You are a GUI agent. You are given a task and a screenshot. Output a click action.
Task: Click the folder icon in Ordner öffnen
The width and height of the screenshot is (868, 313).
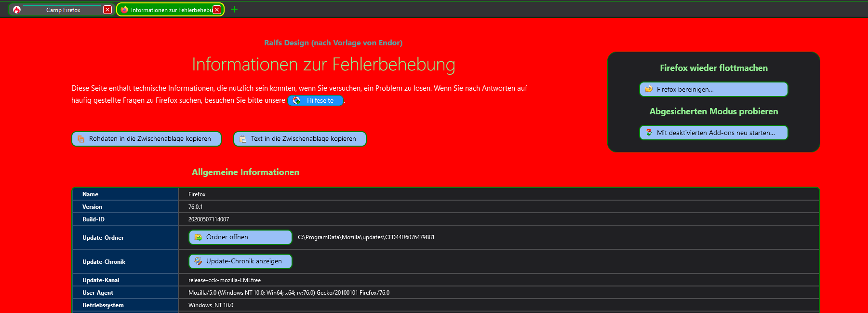tap(198, 237)
